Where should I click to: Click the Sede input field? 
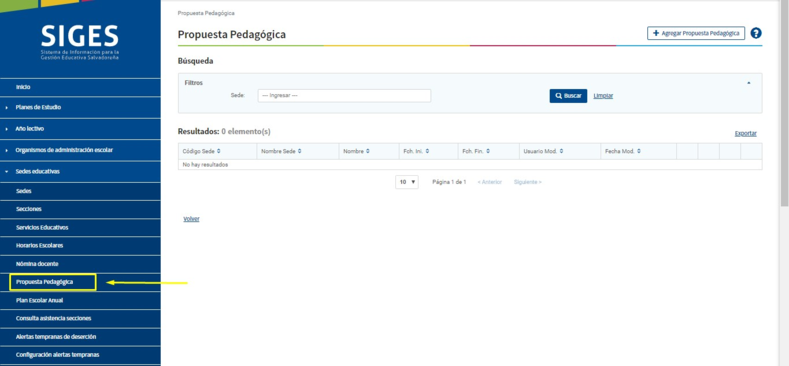(x=344, y=96)
